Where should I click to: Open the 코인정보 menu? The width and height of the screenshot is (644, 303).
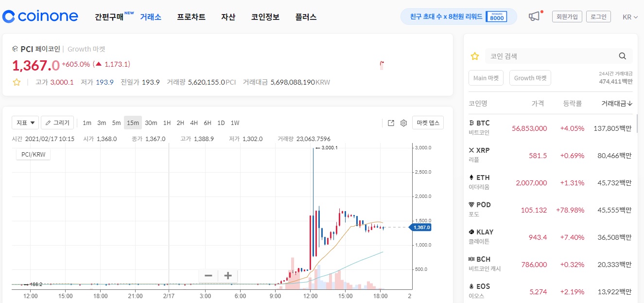pos(265,17)
